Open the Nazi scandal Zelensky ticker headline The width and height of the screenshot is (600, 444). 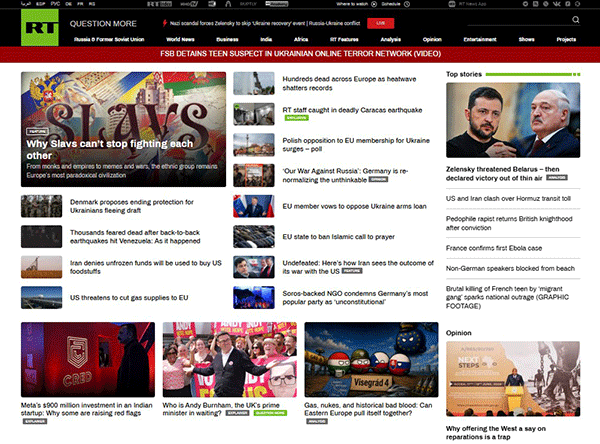point(265,23)
